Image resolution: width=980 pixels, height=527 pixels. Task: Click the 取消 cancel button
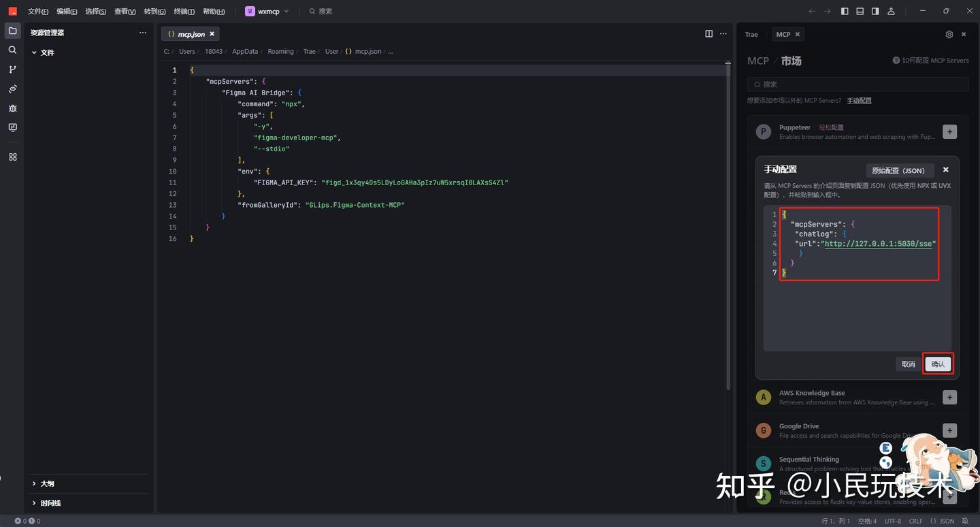click(x=908, y=364)
